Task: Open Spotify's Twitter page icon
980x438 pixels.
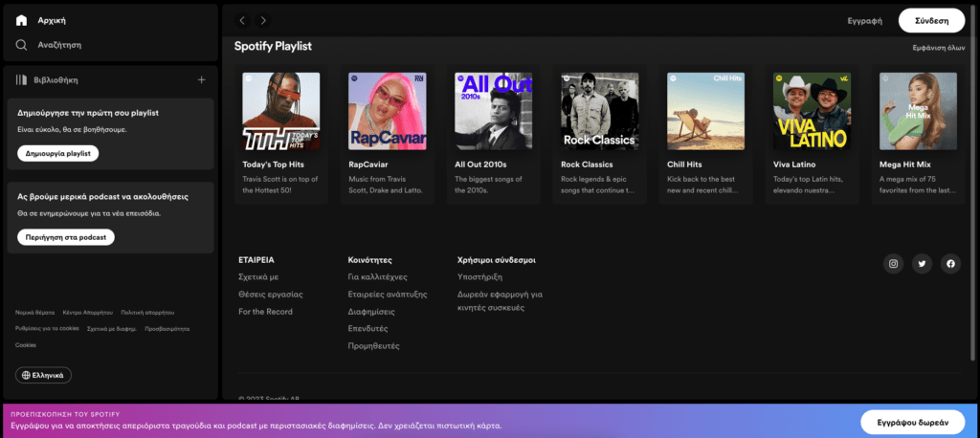Action: [922, 264]
